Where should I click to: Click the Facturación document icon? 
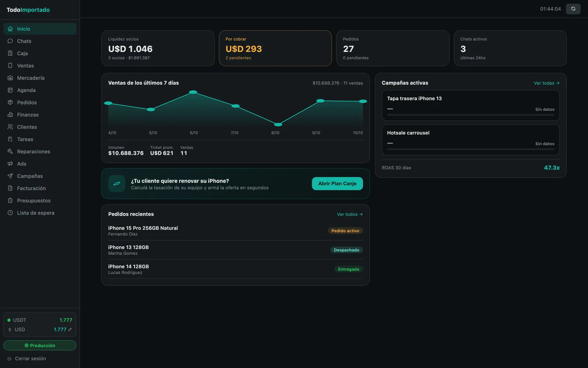click(x=10, y=188)
